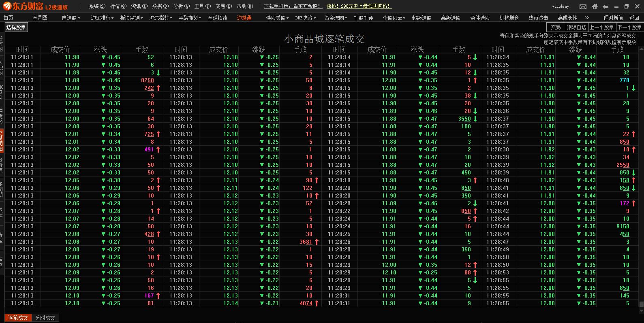Click the home house icon
Image resolution: width=644 pixels, height=323 pixels.
coord(595,6)
